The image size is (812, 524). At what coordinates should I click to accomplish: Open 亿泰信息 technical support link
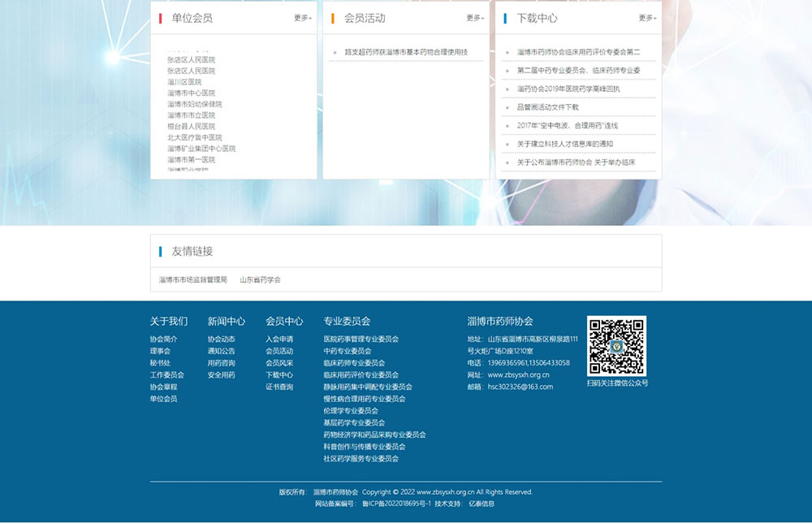click(481, 504)
